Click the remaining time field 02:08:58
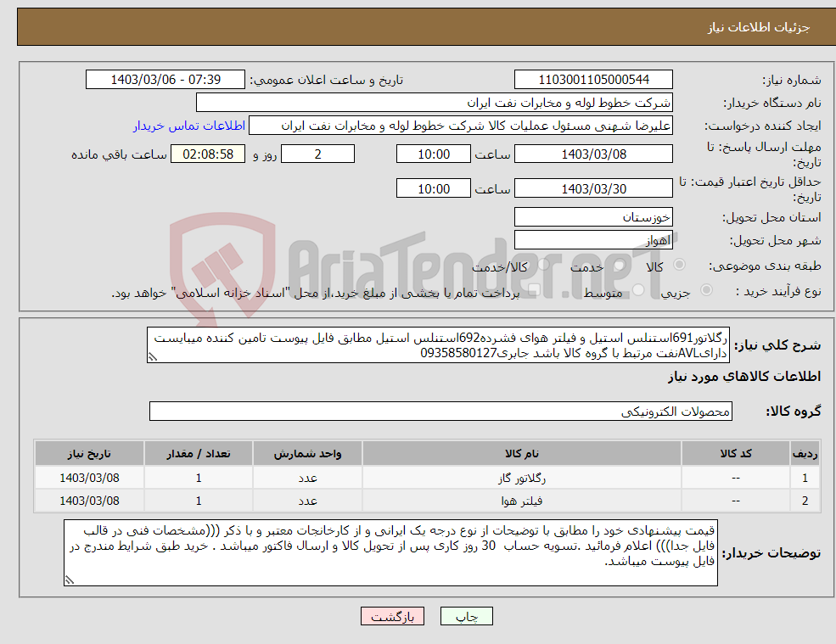 coord(208,154)
